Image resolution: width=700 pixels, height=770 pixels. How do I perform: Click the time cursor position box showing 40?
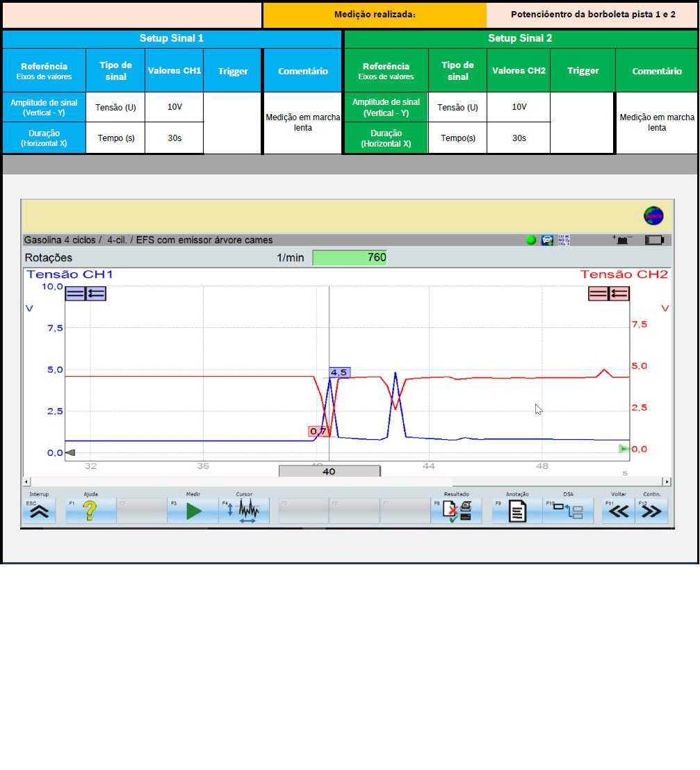329,471
